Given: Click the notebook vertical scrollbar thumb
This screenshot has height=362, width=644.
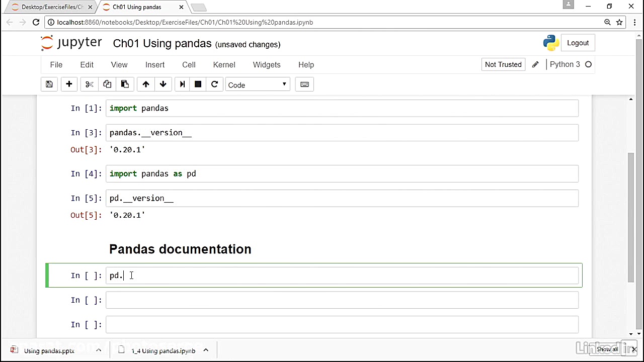Looking at the screenshot, I should coord(631,216).
